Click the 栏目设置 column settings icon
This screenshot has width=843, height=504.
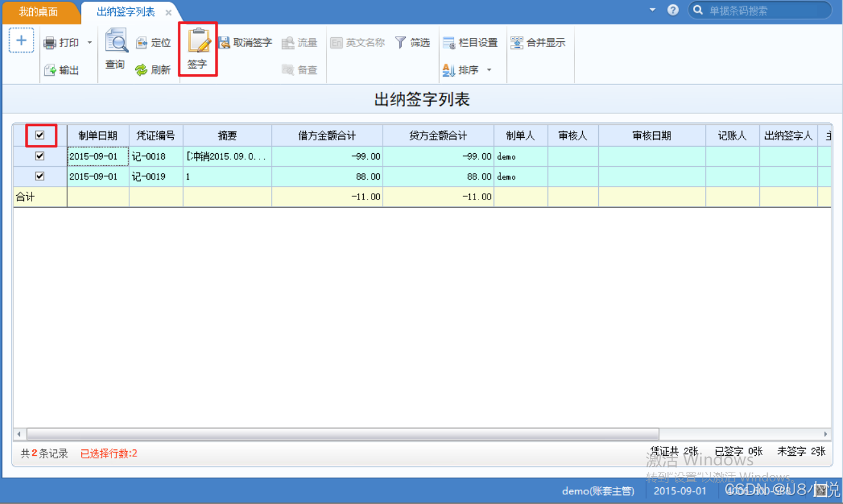(449, 43)
